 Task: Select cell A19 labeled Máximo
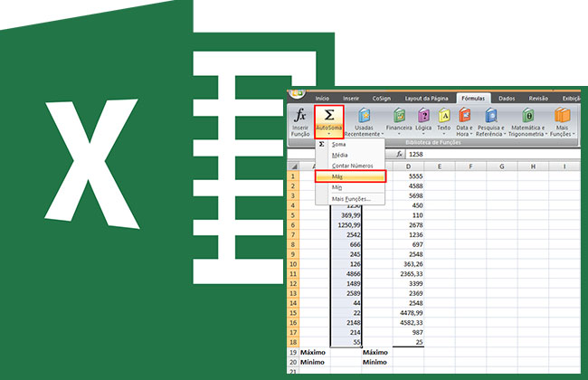coord(315,352)
